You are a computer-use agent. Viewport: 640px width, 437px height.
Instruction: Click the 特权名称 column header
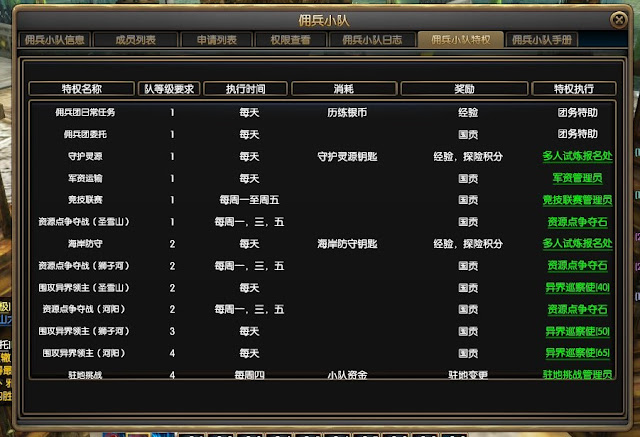click(82, 89)
